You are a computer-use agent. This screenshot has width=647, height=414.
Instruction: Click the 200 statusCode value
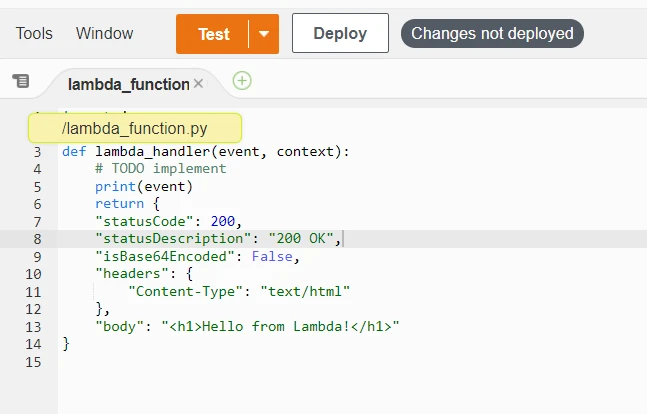coord(222,221)
